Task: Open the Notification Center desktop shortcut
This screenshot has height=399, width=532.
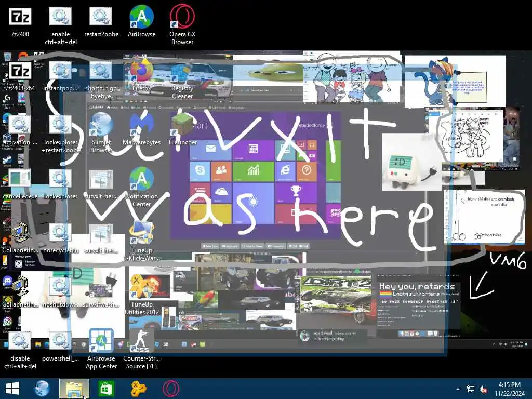Action: 141,188
